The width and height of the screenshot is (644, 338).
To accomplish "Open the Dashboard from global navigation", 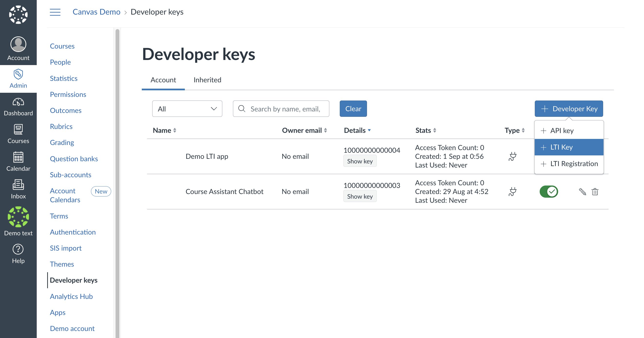I will coord(18,107).
